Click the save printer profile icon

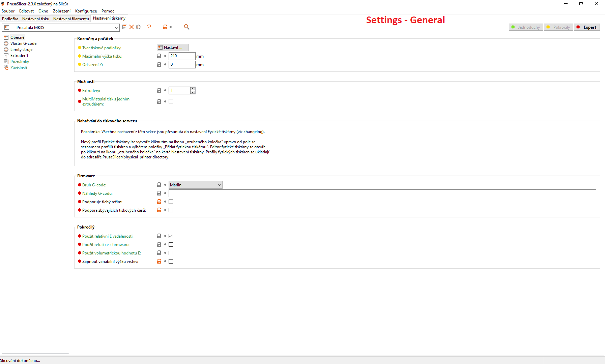[x=125, y=27]
